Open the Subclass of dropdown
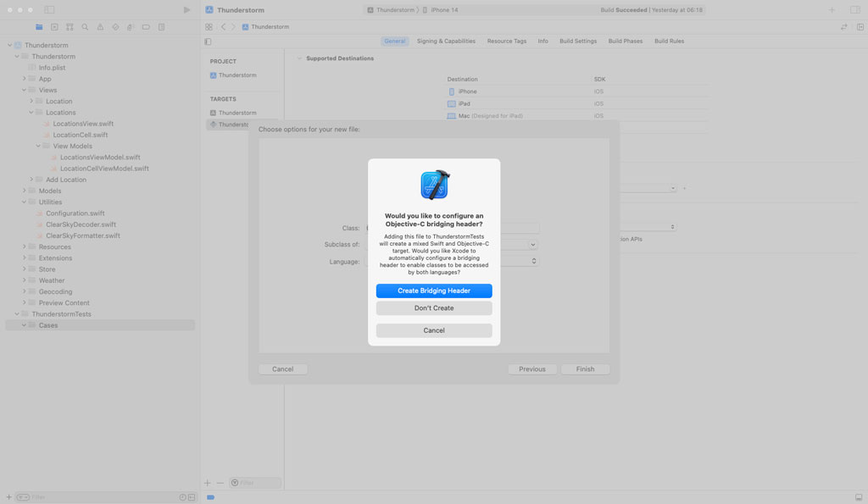 (532, 244)
